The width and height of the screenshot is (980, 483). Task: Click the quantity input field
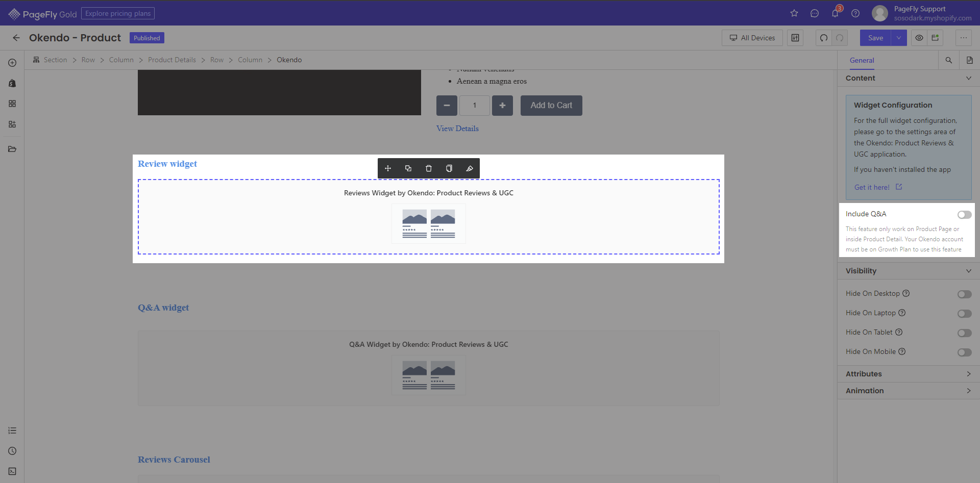click(475, 106)
